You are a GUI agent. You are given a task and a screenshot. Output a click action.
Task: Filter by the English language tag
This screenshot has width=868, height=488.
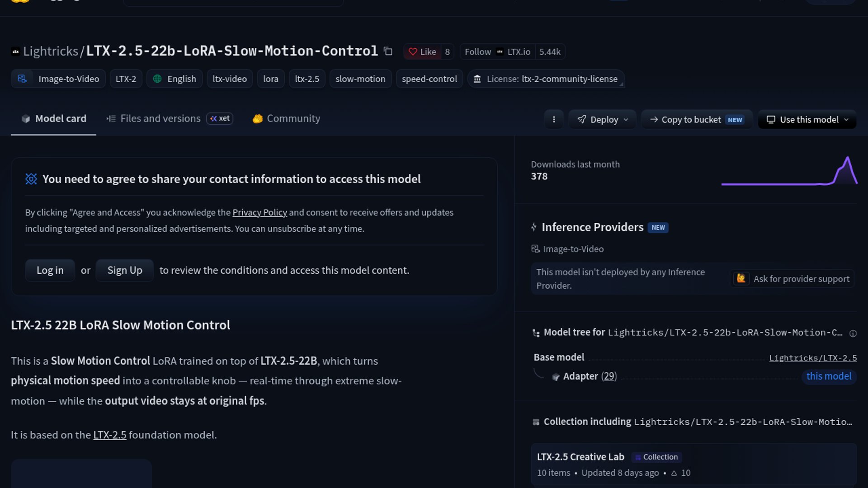click(175, 79)
